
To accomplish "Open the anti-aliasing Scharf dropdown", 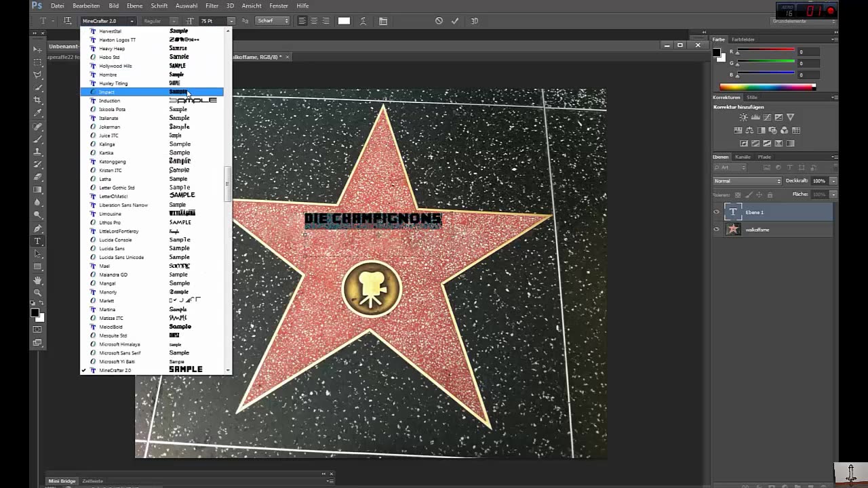I will pos(273,21).
